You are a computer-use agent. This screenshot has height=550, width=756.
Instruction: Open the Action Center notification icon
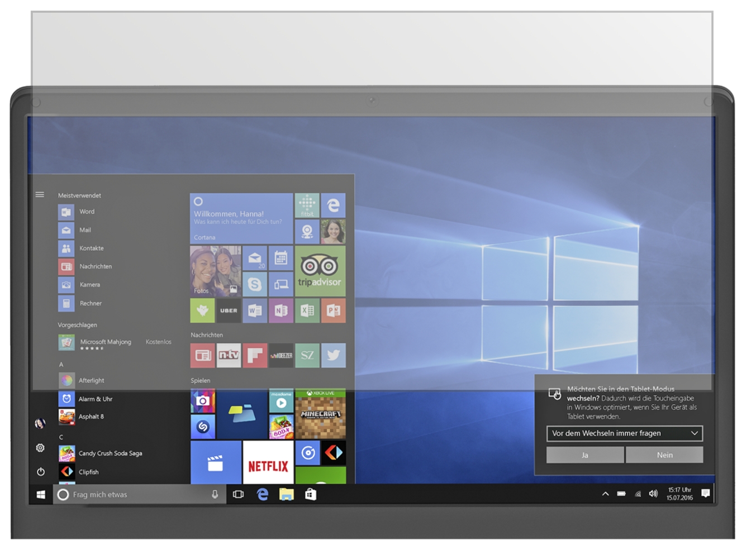pyautogui.click(x=706, y=494)
